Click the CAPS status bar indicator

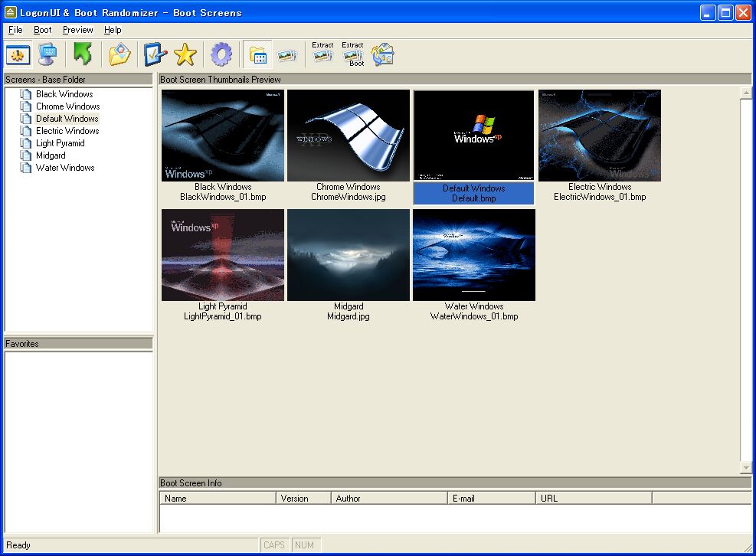[x=274, y=545]
